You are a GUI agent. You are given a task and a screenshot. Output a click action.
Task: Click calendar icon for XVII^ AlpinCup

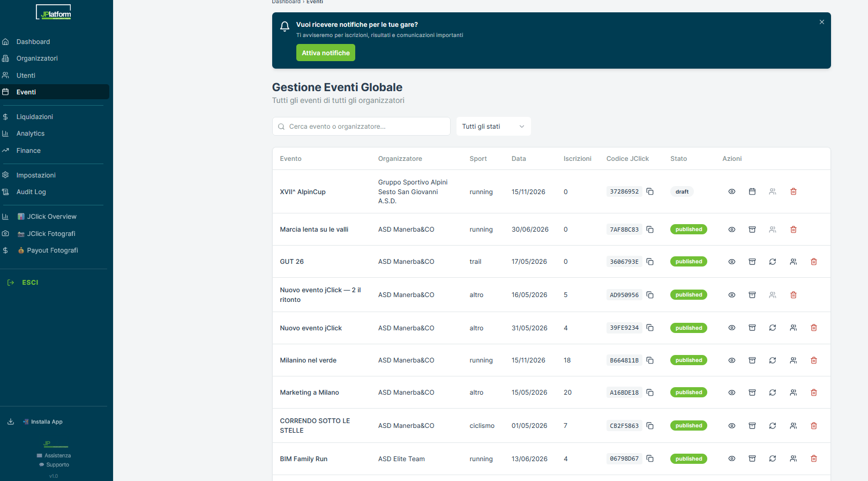point(752,191)
